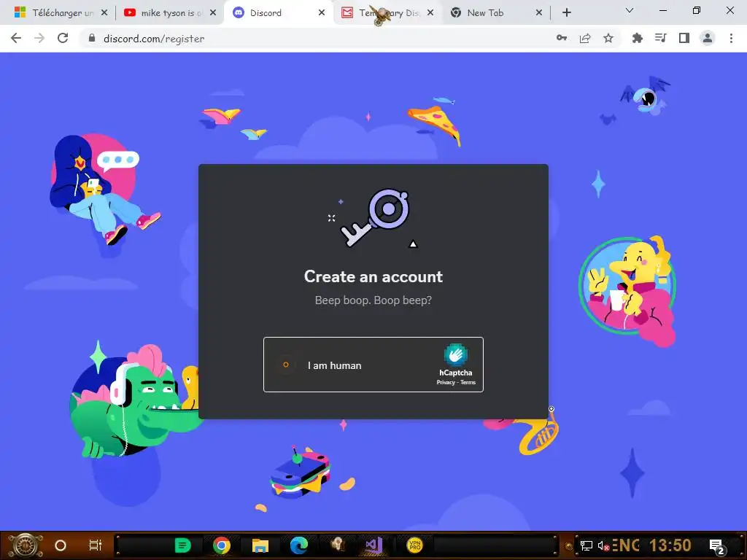Image resolution: width=747 pixels, height=560 pixels.
Task: Close the mike tyson YouTube tab
Action: pyautogui.click(x=213, y=13)
